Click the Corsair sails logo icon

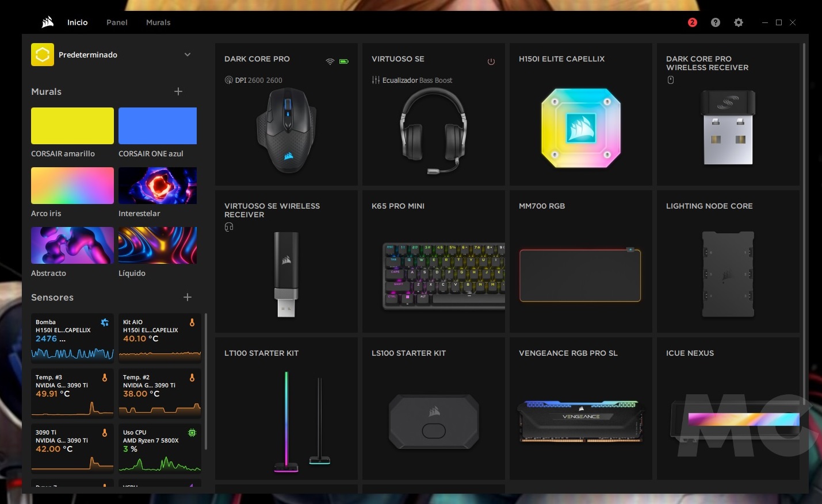tap(48, 22)
